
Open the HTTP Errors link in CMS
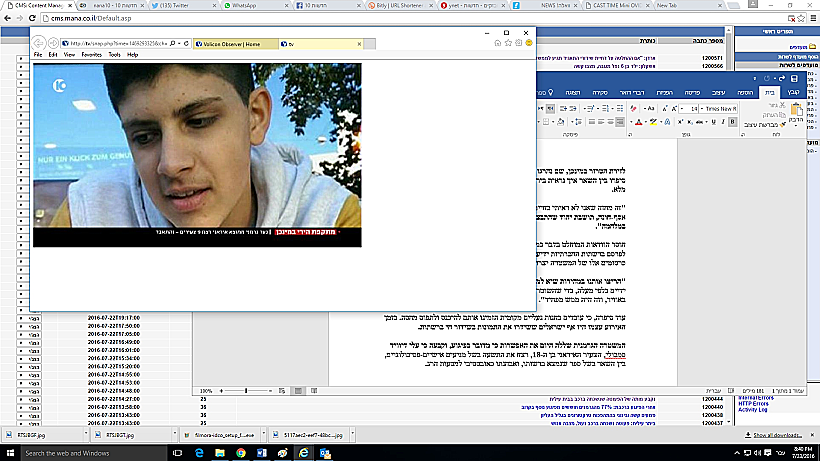pyautogui.click(x=753, y=404)
